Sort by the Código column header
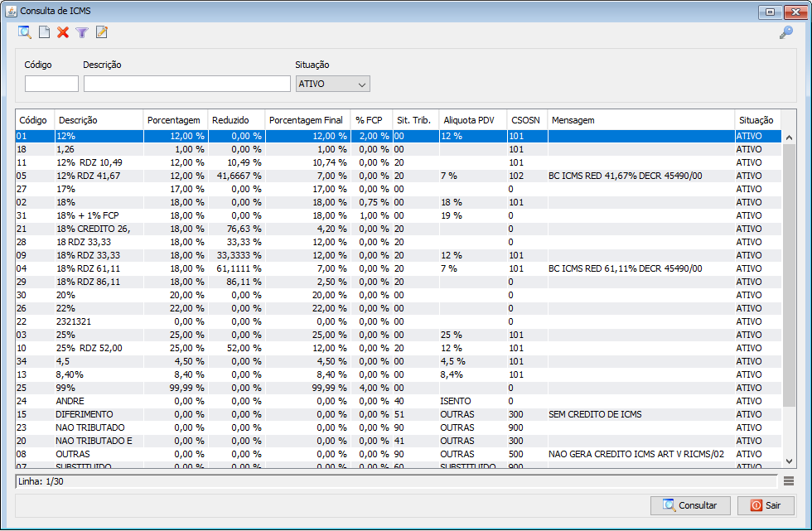Image resolution: width=812 pixels, height=531 pixels. click(x=35, y=120)
